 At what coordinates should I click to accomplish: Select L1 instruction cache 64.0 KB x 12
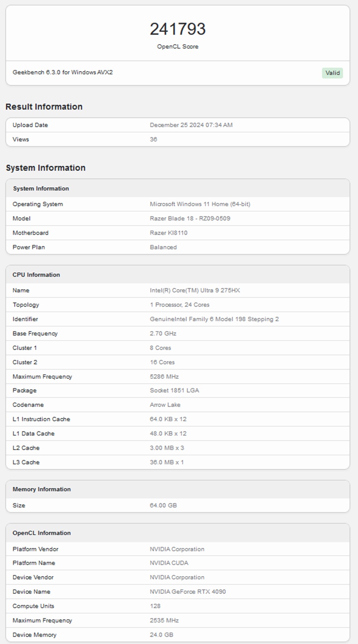pyautogui.click(x=168, y=419)
